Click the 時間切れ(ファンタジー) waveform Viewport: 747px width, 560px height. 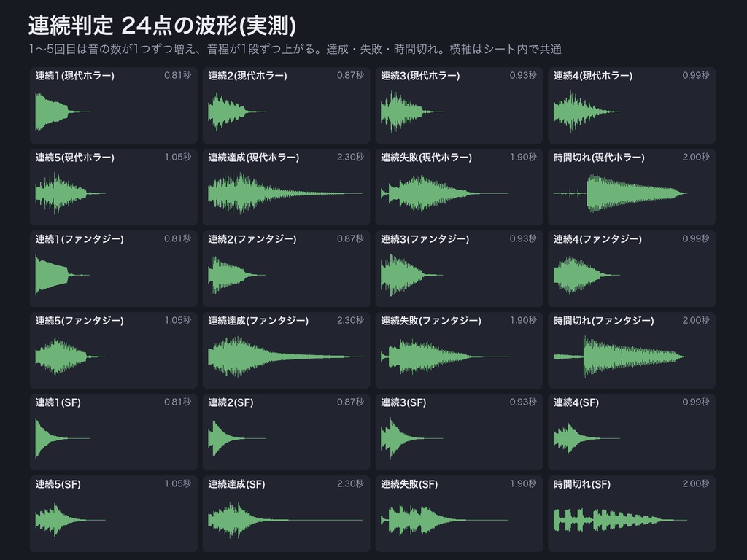tap(620, 357)
